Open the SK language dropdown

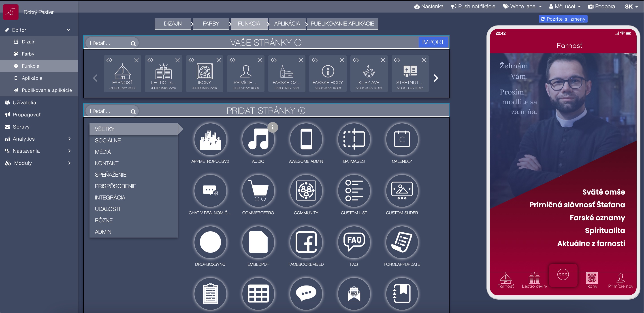click(x=631, y=6)
